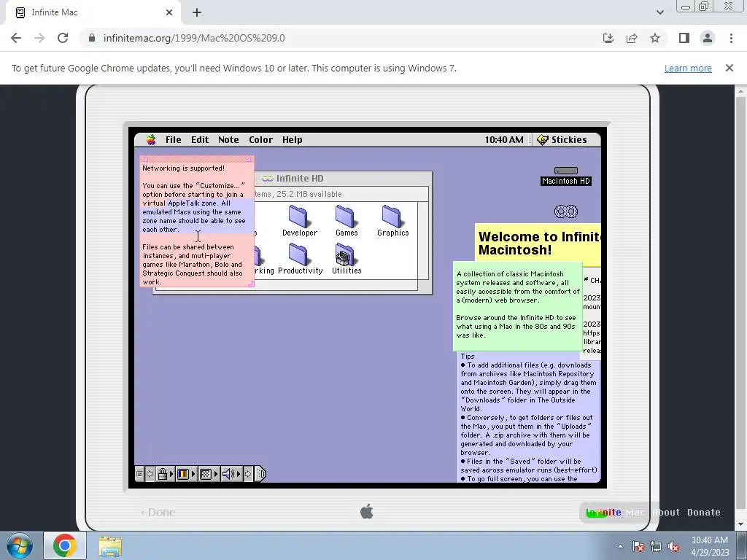Viewport: 747px width, 560px height.
Task: Go back in Chrome
Action: point(16,38)
